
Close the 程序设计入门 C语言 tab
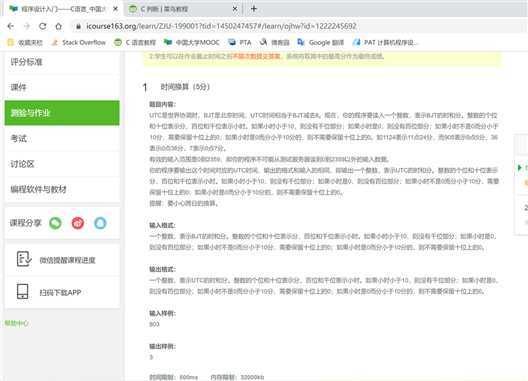tap(116, 9)
